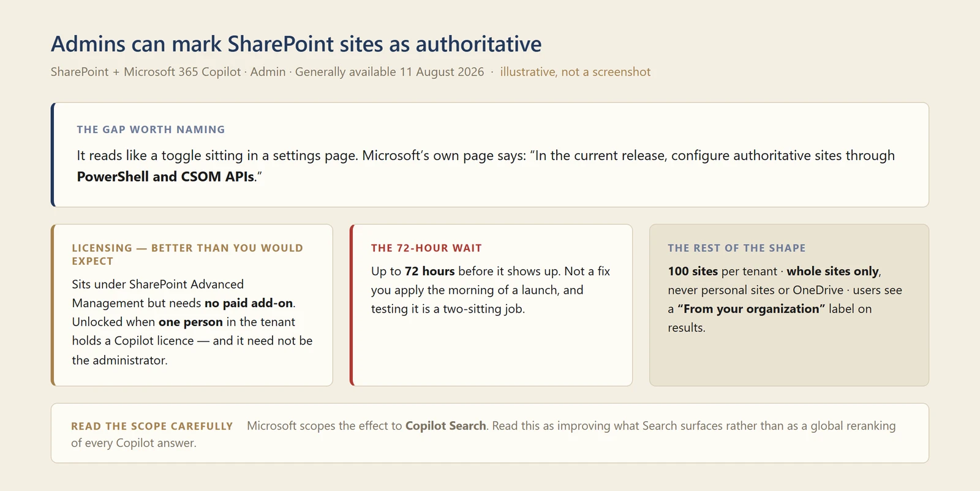Click the bold 'whole sites only' text
980x491 pixels.
(833, 272)
